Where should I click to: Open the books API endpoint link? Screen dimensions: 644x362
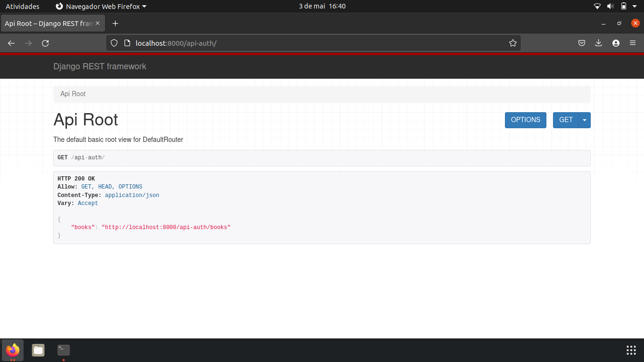(166, 227)
